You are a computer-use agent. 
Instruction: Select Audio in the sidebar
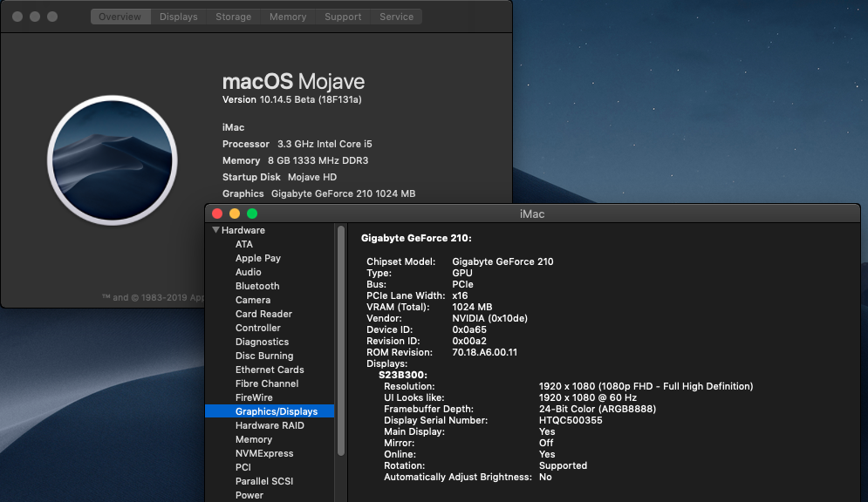click(x=248, y=272)
